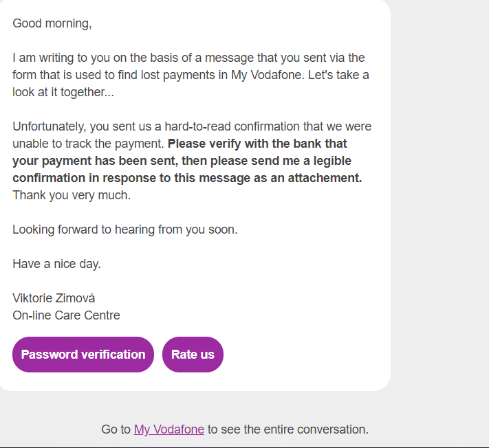Screen dimensions: 489x448
Task: Click the Good morning greeting text
Action: coord(52,23)
